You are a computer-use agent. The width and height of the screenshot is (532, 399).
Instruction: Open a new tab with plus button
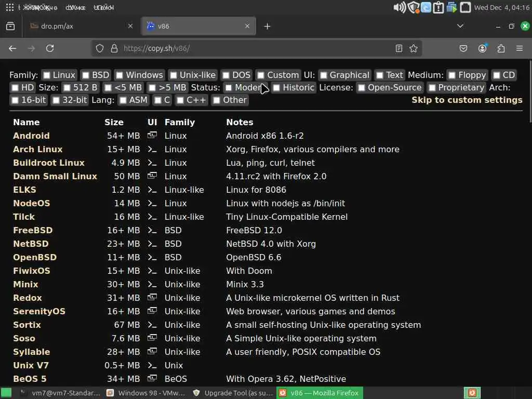pos(267,26)
